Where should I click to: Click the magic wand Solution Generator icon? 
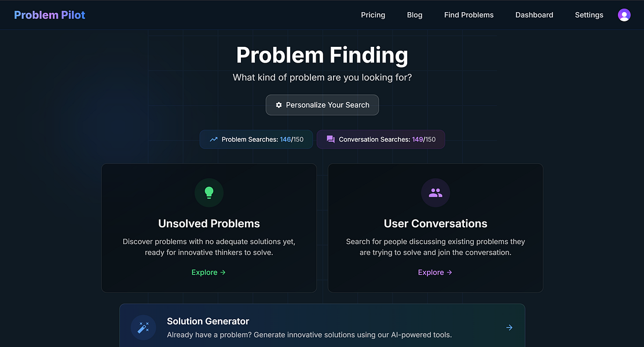(143, 328)
